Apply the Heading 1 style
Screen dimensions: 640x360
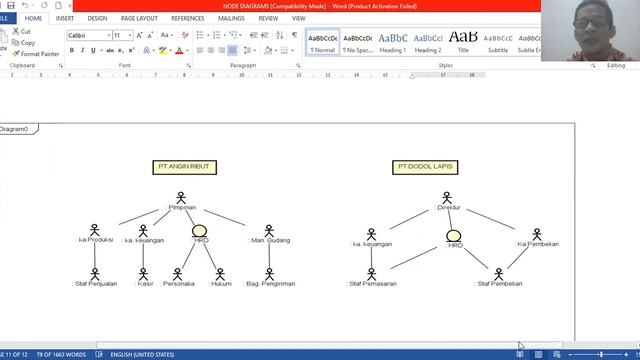(393, 42)
